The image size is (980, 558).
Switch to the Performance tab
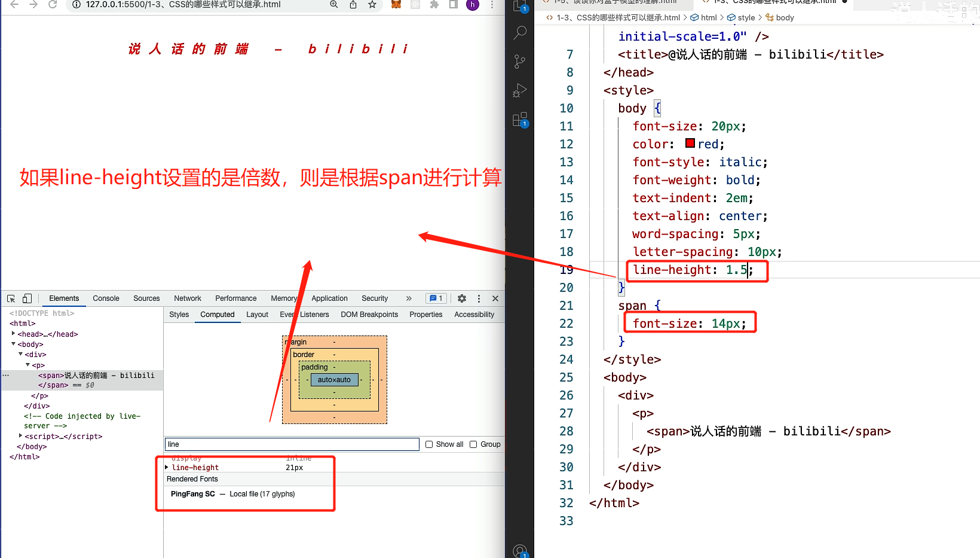(236, 298)
